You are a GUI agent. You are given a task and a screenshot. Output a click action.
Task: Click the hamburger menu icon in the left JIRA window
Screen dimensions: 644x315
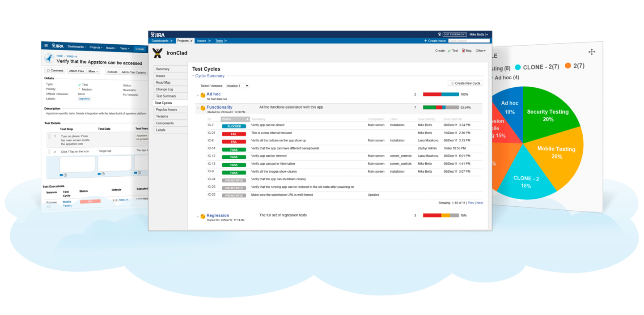46,45
